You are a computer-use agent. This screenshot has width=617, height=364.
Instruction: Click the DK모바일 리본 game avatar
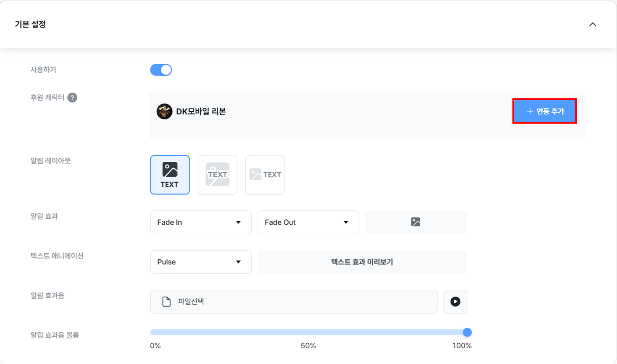click(x=164, y=112)
